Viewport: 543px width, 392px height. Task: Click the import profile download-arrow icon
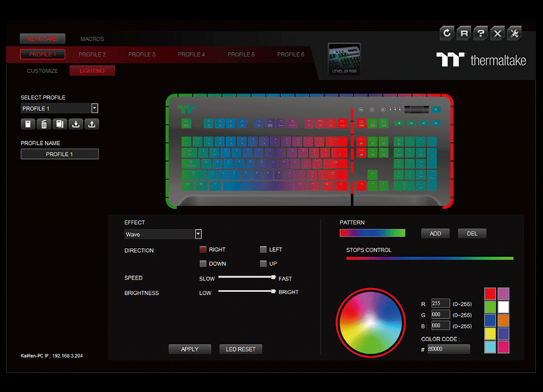click(x=76, y=124)
